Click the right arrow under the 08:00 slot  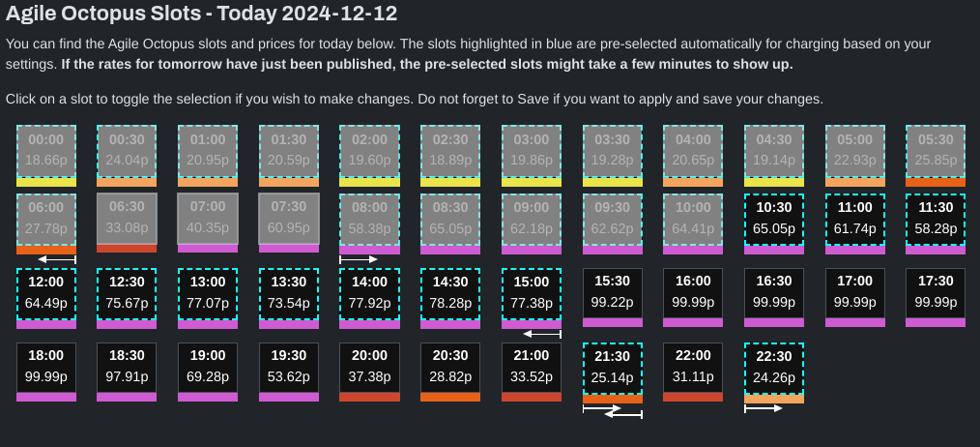pyautogui.click(x=359, y=259)
